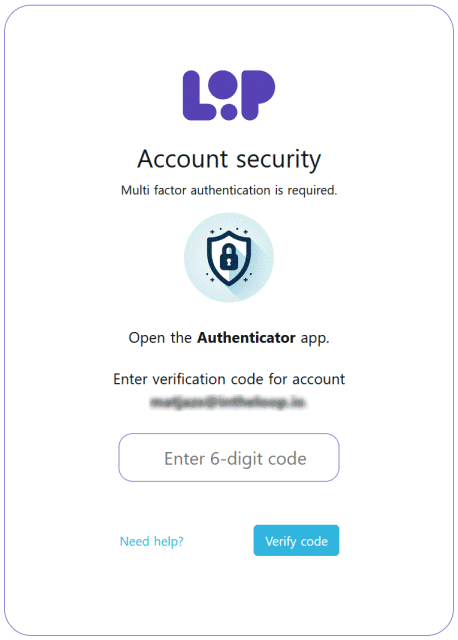Click the letter P in the logo
Viewport: 458px width, 640px height.
click(258, 95)
